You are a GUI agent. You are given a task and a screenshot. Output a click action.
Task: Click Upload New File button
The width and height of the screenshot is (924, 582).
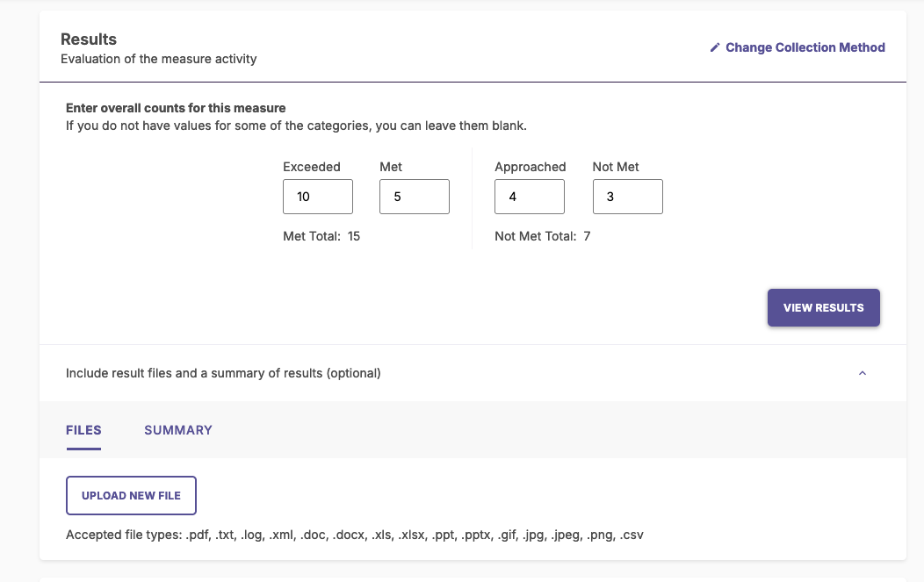[x=131, y=495]
